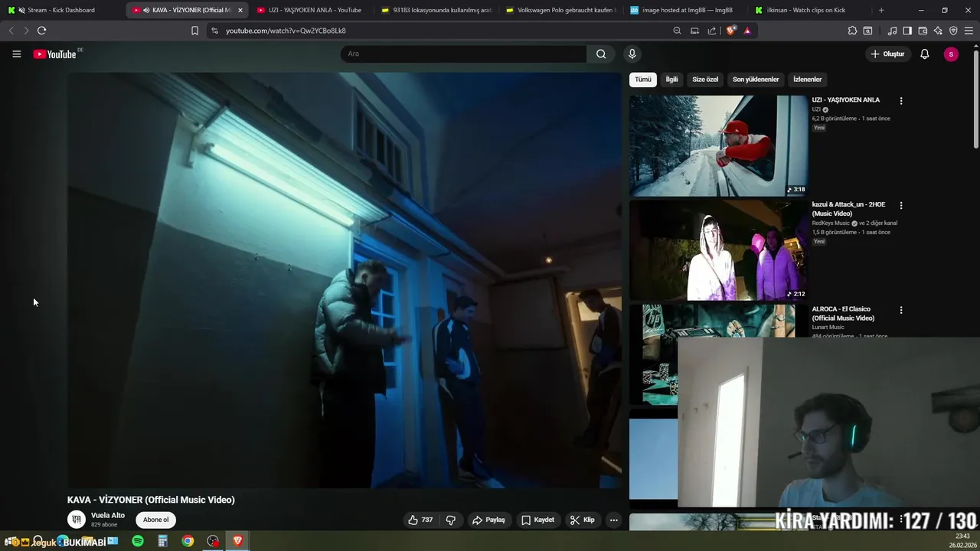Click the Oluştur create button

[x=887, y=54]
